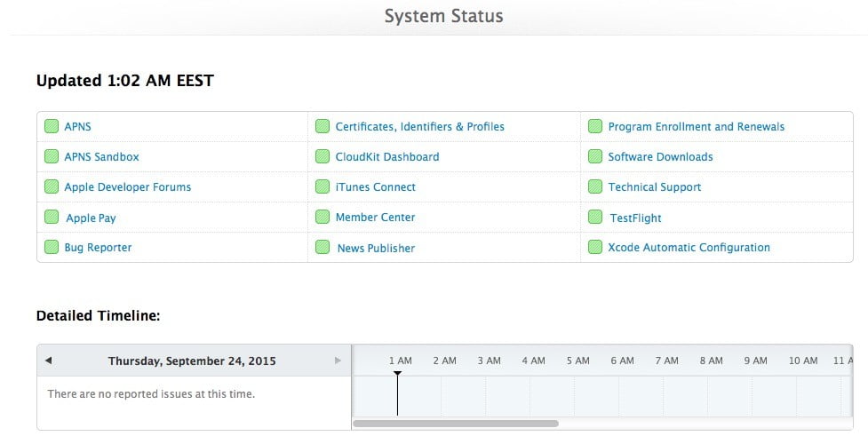Click the current time marker on the timeline

click(x=397, y=375)
